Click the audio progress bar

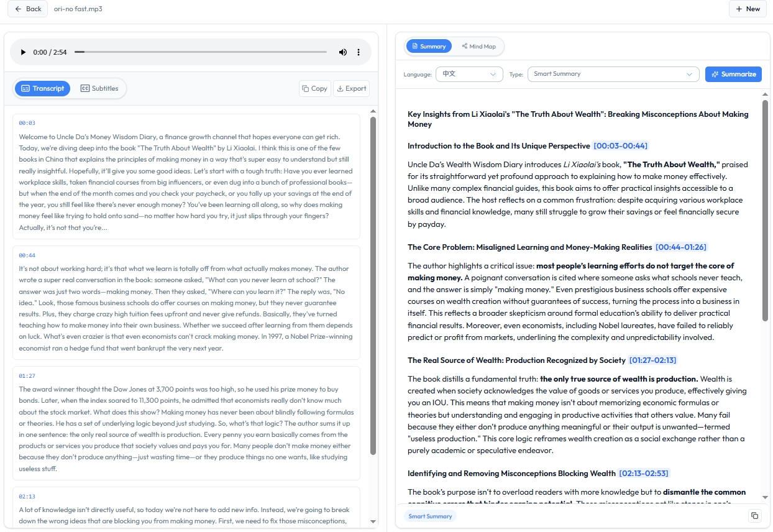point(201,52)
